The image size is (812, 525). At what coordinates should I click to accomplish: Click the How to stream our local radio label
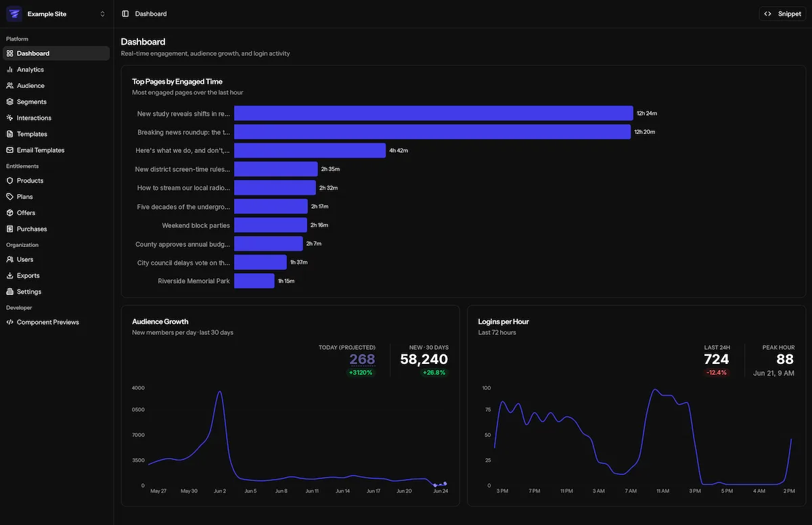(184, 188)
